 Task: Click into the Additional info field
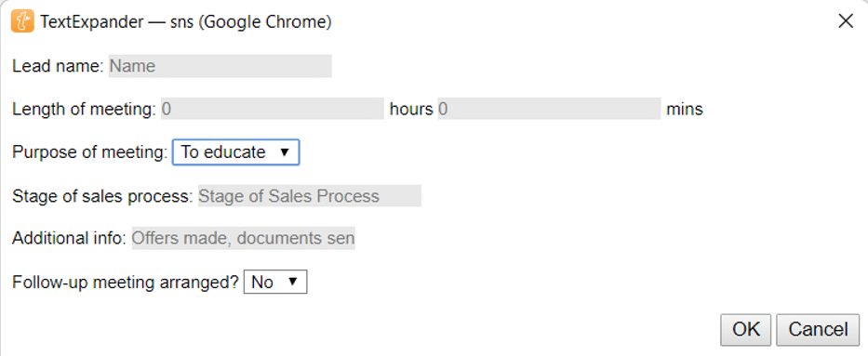click(243, 239)
